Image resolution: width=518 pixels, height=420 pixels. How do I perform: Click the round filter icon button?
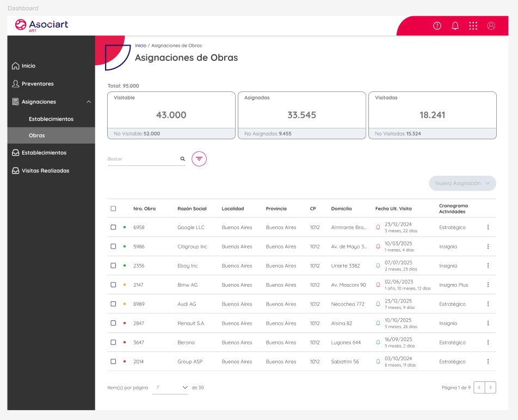pos(199,159)
